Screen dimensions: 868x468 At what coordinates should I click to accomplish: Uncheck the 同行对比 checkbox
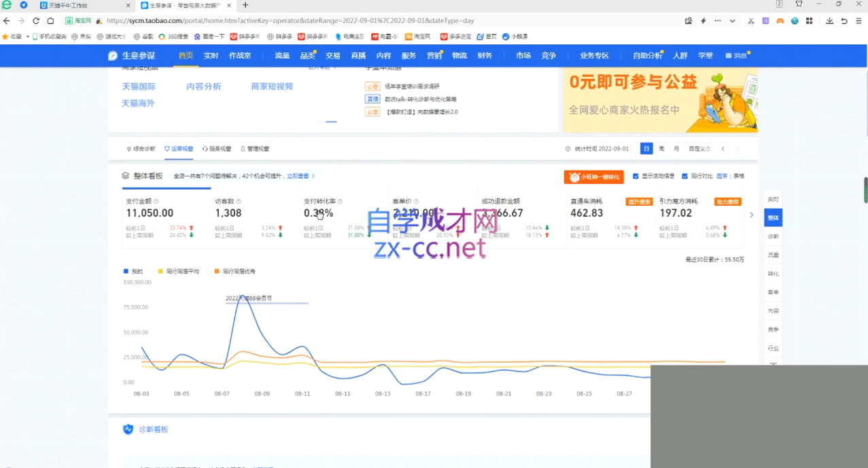point(685,177)
